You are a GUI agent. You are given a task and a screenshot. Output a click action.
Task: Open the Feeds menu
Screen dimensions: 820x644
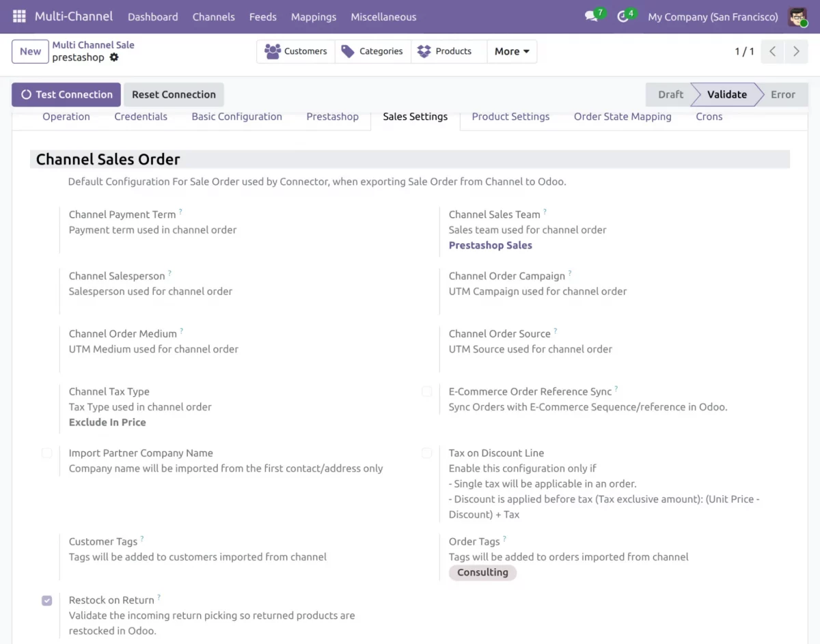pyautogui.click(x=263, y=16)
